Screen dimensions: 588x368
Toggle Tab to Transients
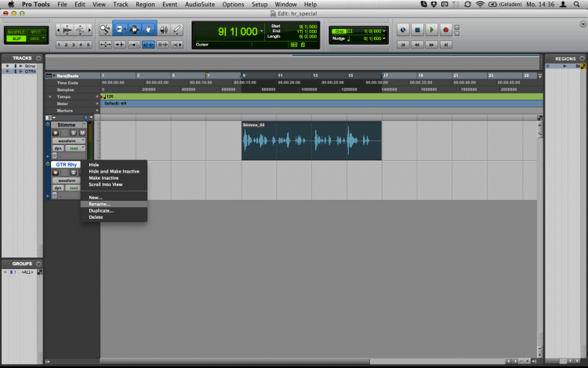pyautogui.click(x=120, y=44)
